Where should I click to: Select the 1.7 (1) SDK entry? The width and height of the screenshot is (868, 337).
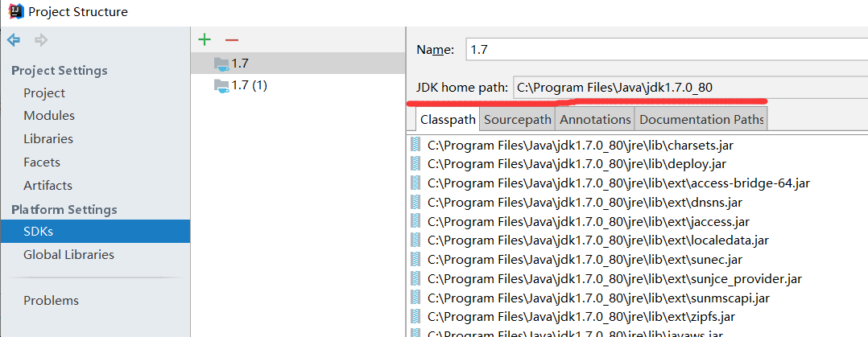(299, 86)
